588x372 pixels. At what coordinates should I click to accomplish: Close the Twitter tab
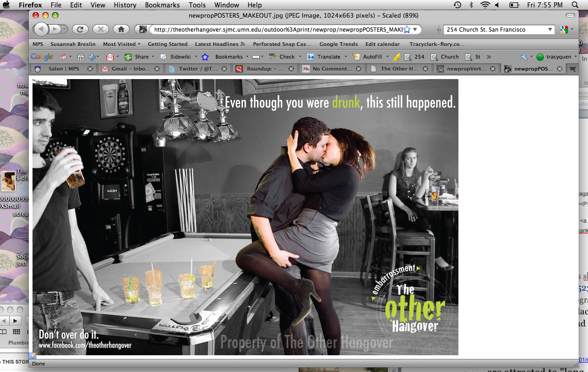click(225, 69)
